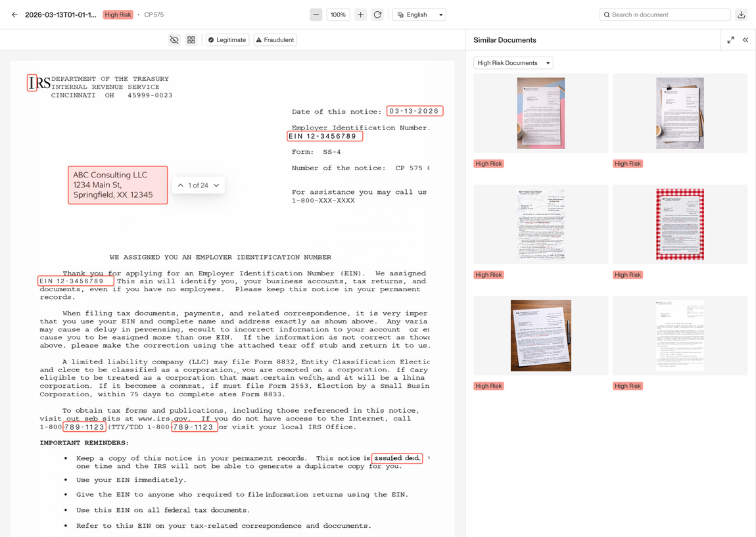Go to previous flagged item
This screenshot has width=756, height=537.
180,185
